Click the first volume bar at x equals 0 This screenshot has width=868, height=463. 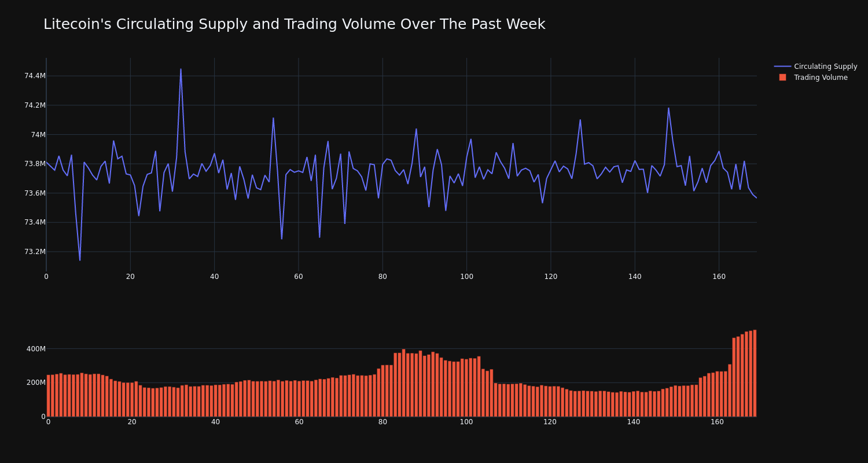(48, 396)
